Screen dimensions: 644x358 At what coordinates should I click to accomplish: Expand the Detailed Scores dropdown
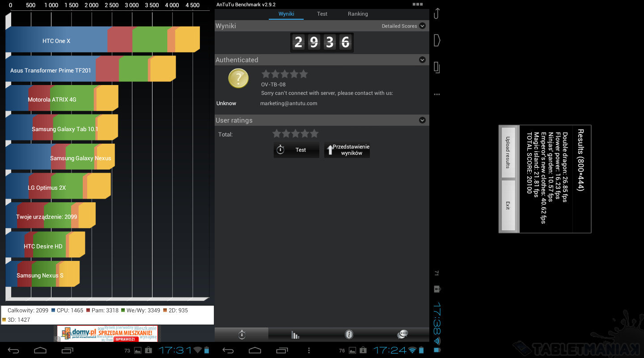[422, 26]
